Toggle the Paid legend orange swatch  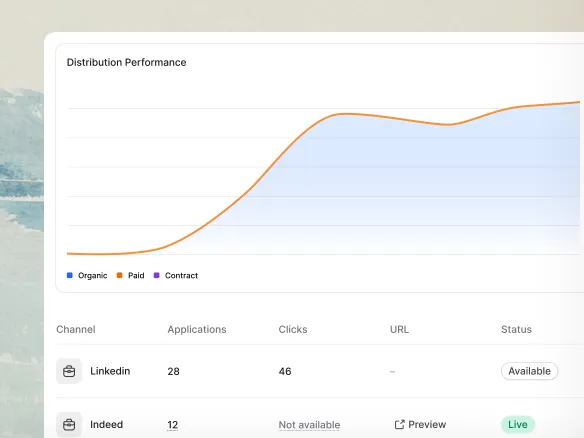[x=120, y=275]
